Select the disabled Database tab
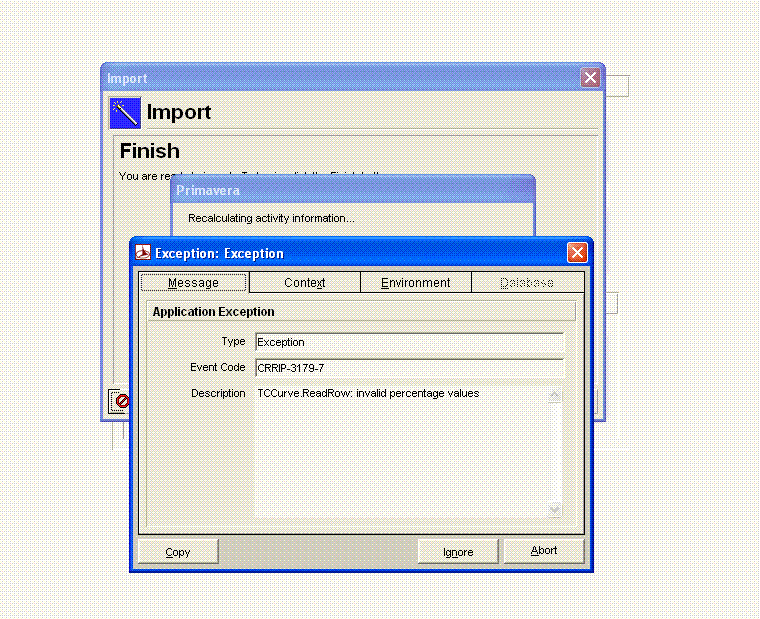This screenshot has width=760, height=619. click(527, 283)
